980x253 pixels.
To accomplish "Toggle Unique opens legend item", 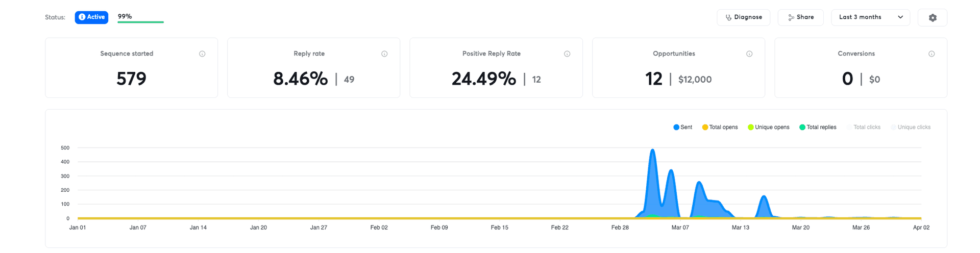I will click(x=769, y=127).
